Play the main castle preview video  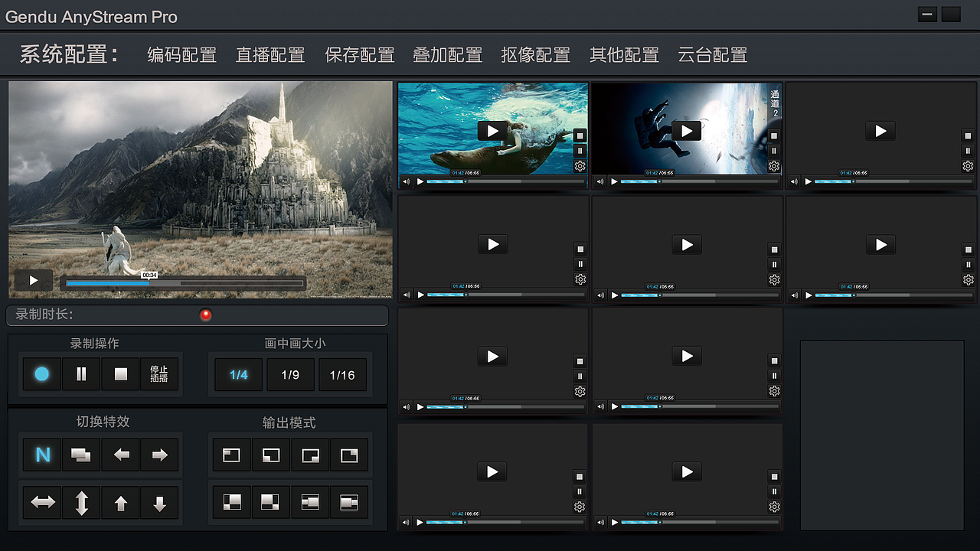(34, 281)
